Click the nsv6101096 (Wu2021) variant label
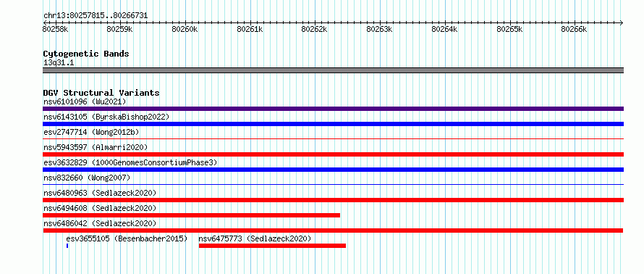The width and height of the screenshot is (644, 274). coord(85,101)
